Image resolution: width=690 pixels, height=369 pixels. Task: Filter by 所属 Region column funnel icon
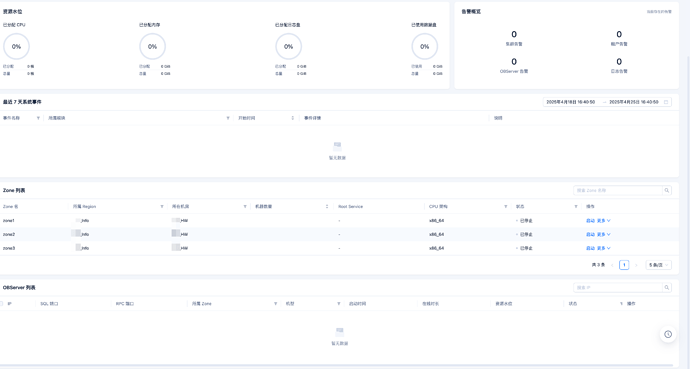click(x=161, y=207)
